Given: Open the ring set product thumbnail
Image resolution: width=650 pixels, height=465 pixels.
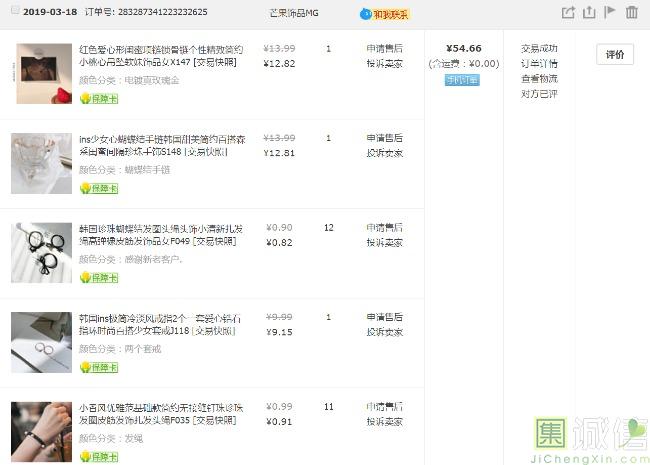Looking at the screenshot, I should (41, 342).
